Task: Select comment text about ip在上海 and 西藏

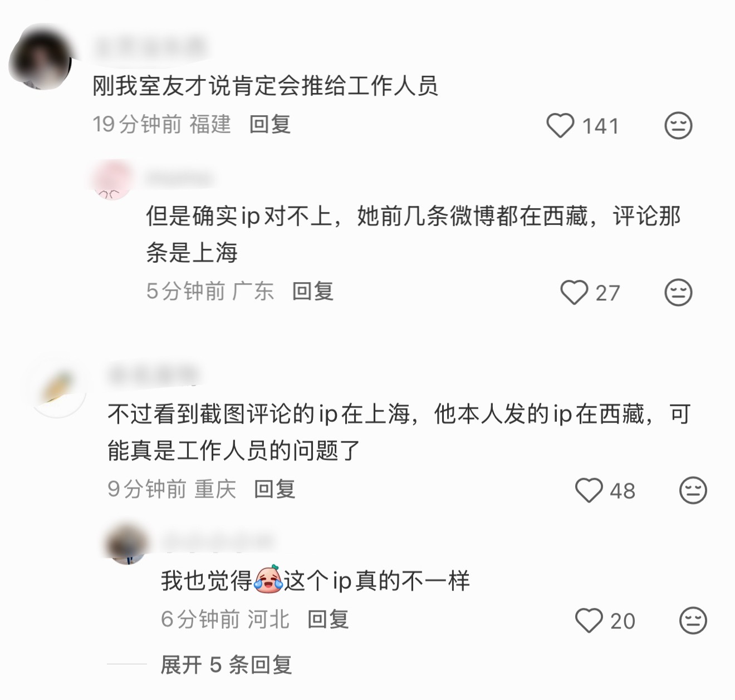Action: point(399,432)
